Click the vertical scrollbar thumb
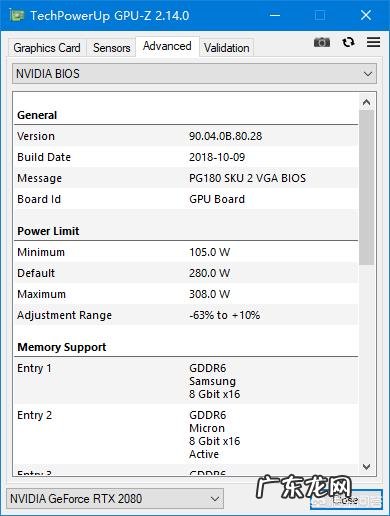Viewport: 390px width, 516px height. pos(367,187)
